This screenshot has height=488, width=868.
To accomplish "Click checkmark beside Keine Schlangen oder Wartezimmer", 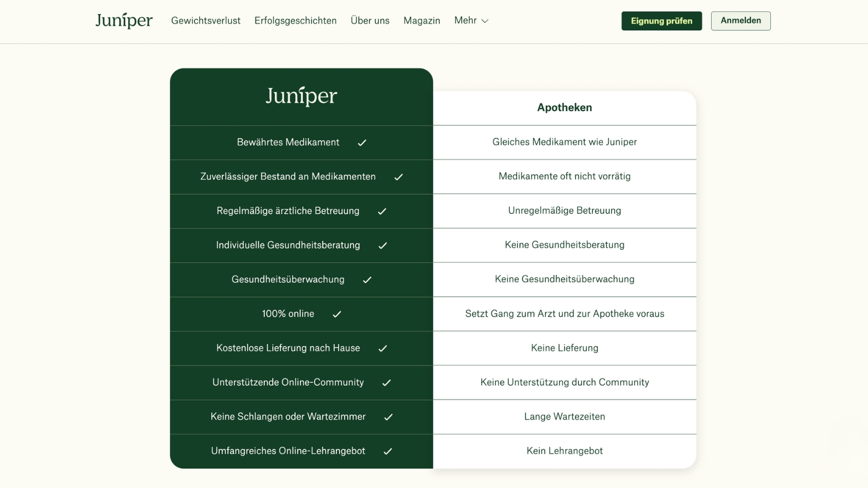I will click(388, 417).
